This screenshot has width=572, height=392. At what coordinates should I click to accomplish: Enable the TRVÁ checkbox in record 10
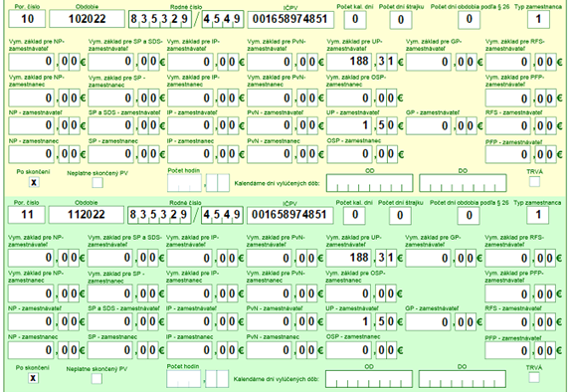(534, 181)
